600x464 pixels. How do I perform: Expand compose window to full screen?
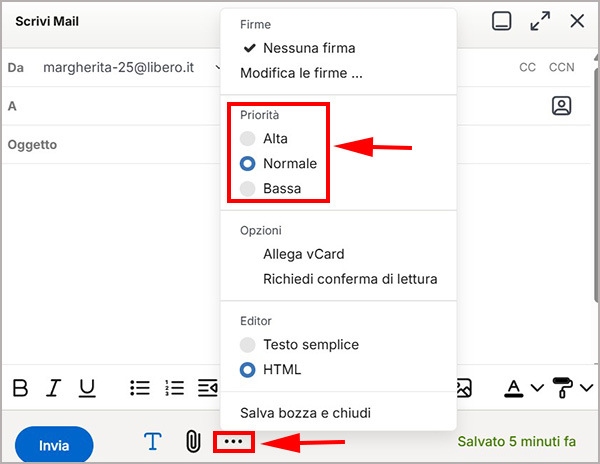coord(540,21)
